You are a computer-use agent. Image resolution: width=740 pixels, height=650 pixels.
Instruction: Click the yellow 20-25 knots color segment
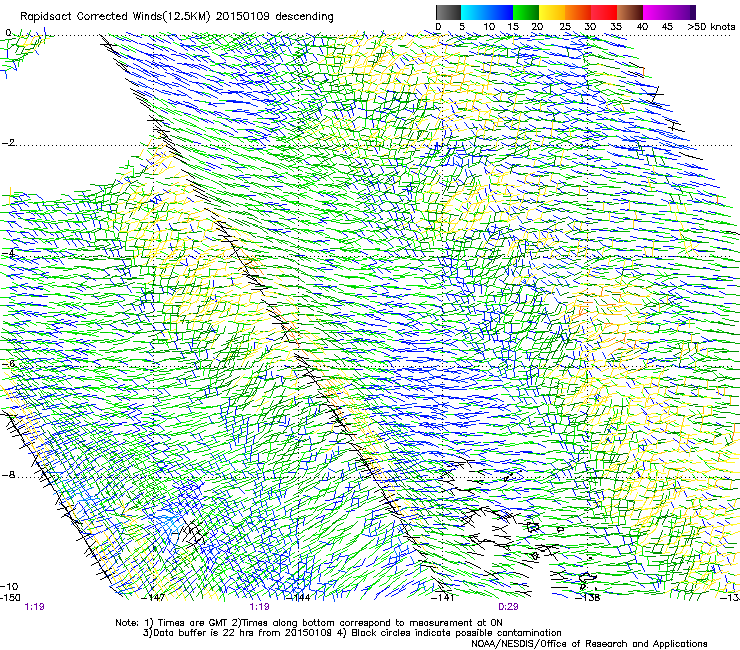pos(552,12)
